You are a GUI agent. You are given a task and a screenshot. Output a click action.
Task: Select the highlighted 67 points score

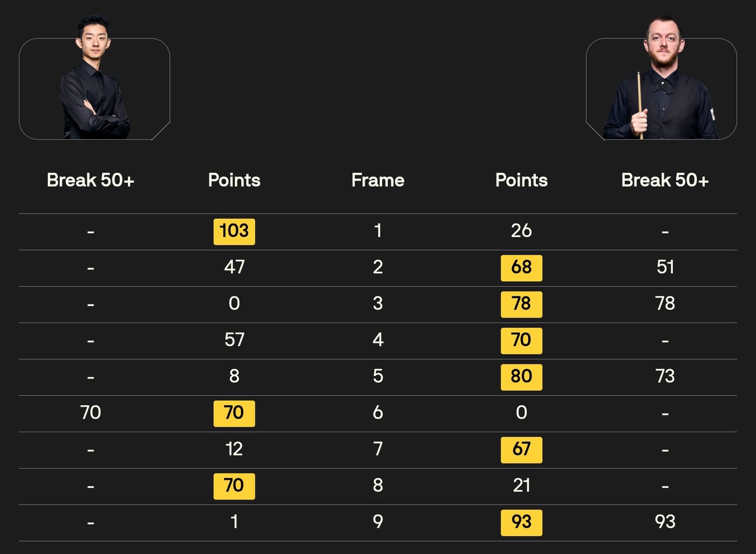pyautogui.click(x=521, y=449)
